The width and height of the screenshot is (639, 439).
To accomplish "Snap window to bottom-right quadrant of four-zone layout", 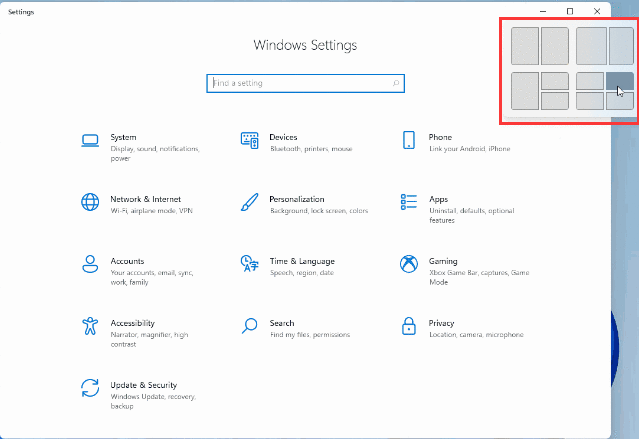I will [620, 101].
